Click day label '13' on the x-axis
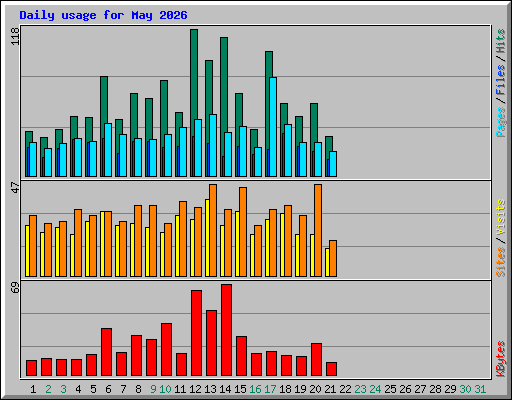 click(x=210, y=389)
